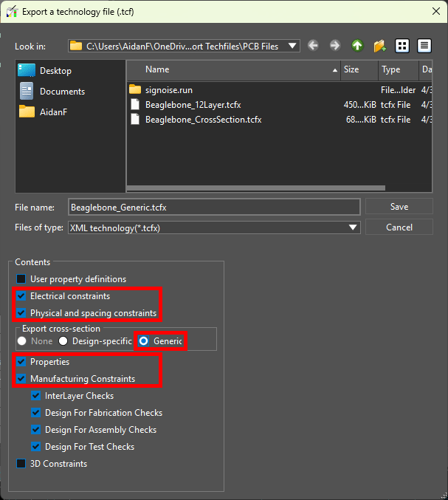Click the Back navigation arrow icon
Screen dimensions: 448x500
point(313,46)
